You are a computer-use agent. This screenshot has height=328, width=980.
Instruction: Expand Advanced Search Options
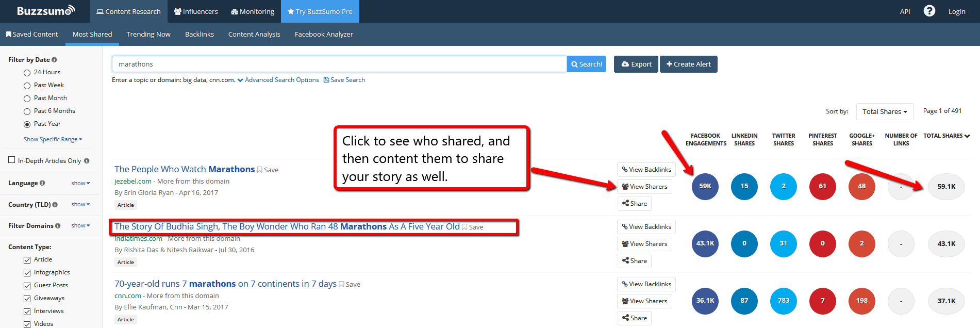click(x=278, y=80)
